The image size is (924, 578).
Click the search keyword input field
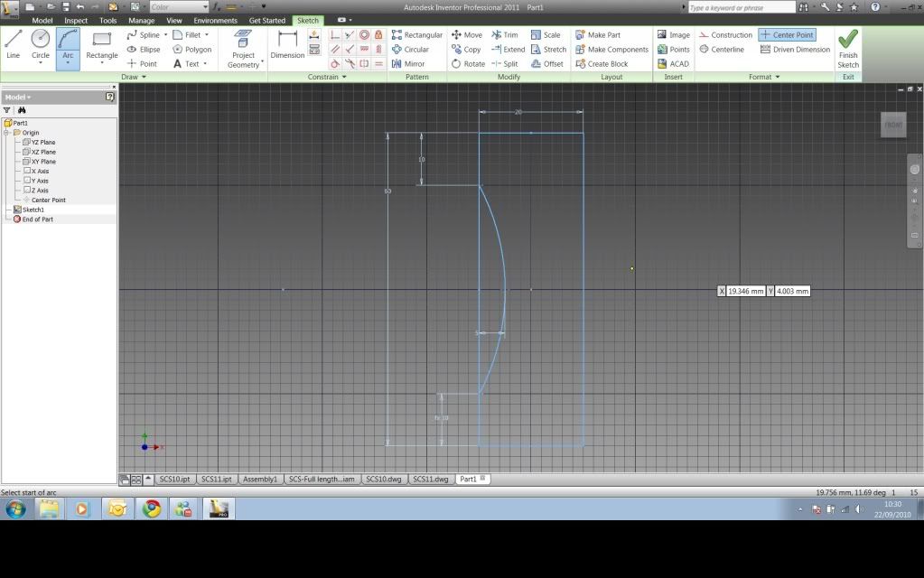pos(741,7)
